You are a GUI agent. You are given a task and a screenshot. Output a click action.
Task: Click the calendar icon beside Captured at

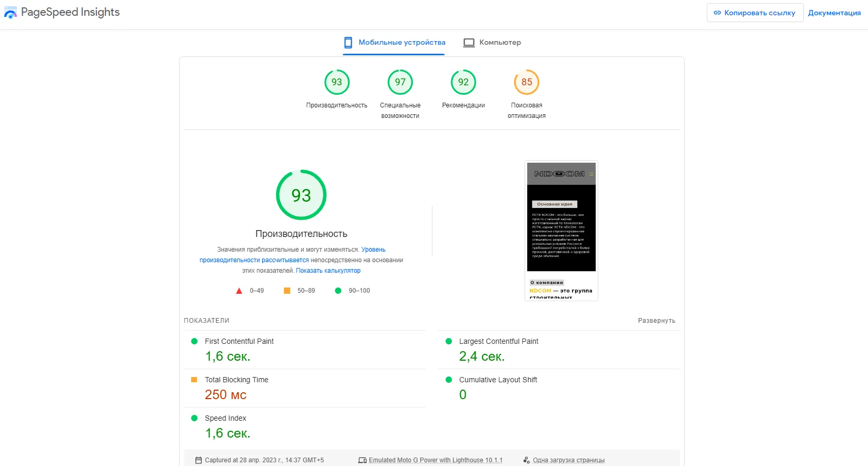(199, 460)
